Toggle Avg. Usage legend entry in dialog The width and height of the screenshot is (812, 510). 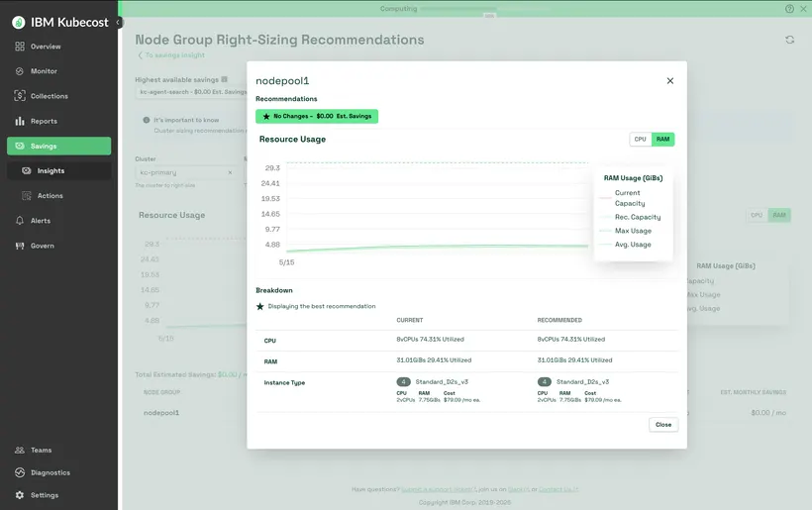click(625, 245)
